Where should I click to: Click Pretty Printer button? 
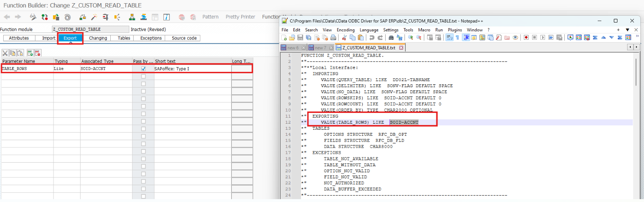tap(240, 17)
